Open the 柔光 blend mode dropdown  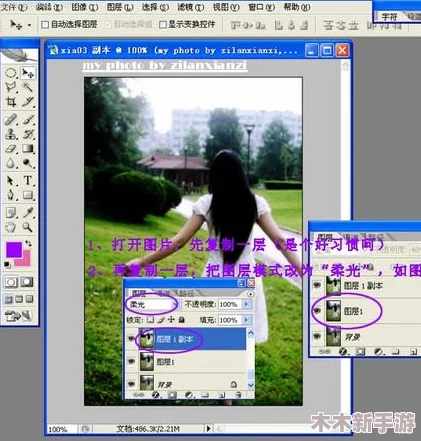[x=153, y=305]
